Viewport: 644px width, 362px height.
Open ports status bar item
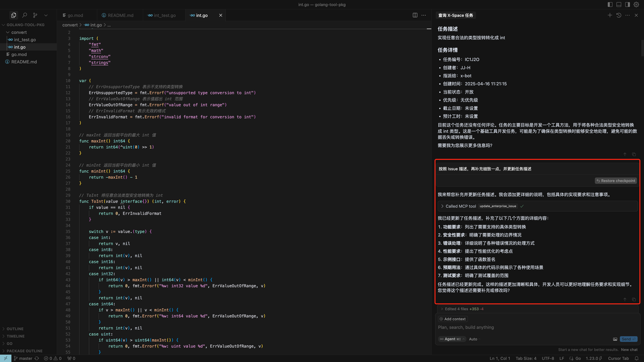pos(71,358)
